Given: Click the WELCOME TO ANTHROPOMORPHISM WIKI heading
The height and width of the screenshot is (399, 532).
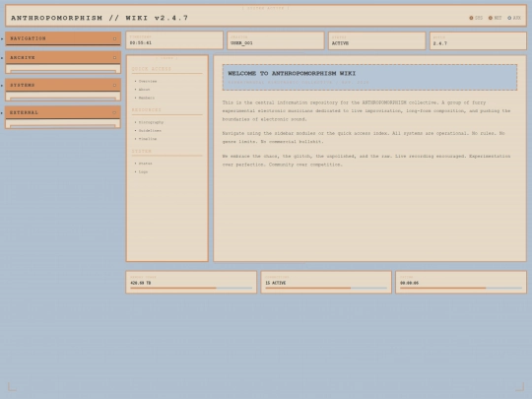Looking at the screenshot, I should [x=292, y=73].
